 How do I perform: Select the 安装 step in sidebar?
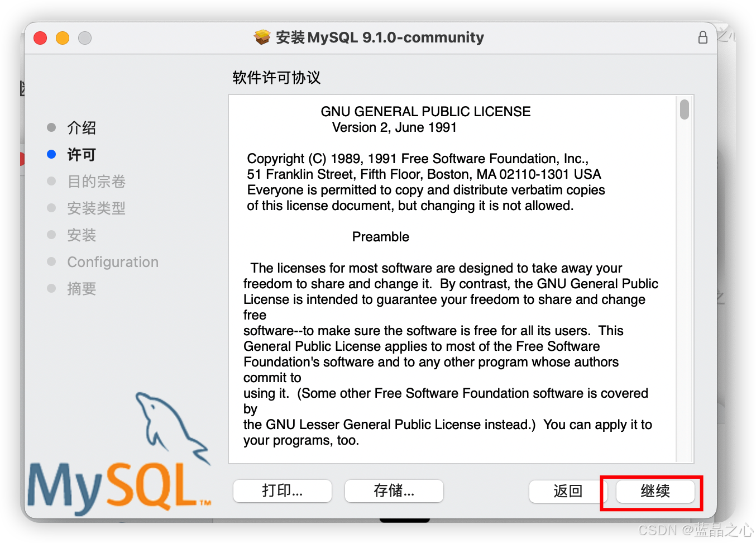82,235
